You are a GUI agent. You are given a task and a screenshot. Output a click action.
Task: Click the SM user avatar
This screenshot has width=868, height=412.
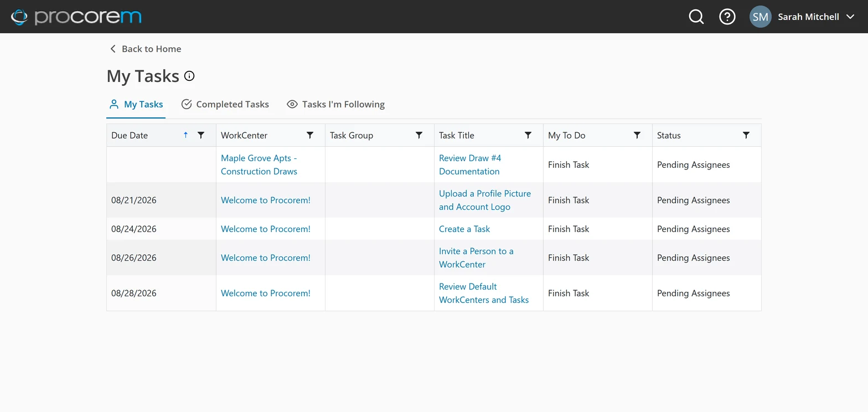[x=760, y=17]
